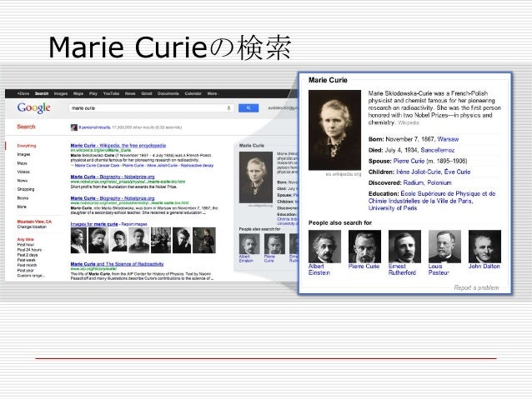Click Sancellemoz link in Died row
The height and width of the screenshot is (399, 532).
(437, 150)
